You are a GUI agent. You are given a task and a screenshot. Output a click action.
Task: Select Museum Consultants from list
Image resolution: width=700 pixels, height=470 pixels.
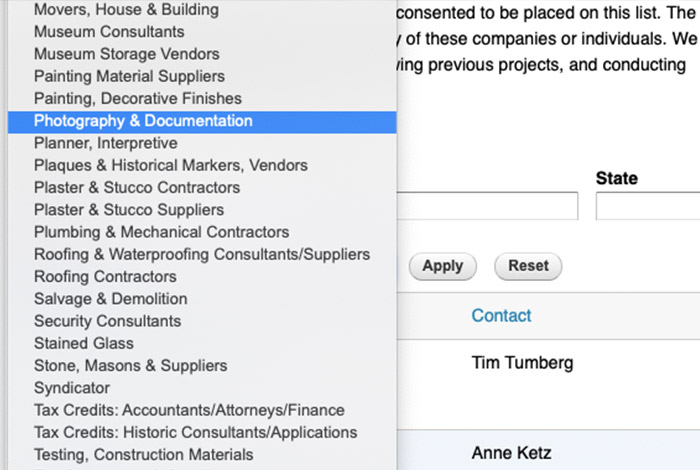pos(108,32)
